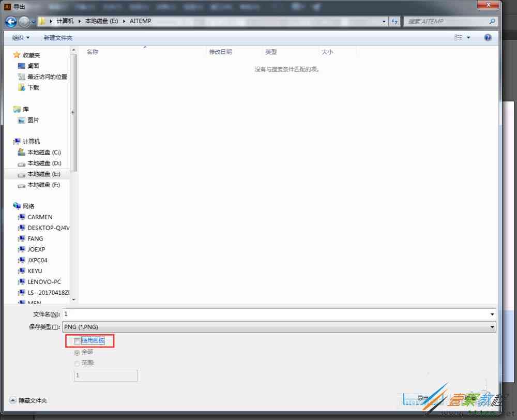Click the refresh button next to address bar
The image size is (517, 420).
(x=394, y=21)
